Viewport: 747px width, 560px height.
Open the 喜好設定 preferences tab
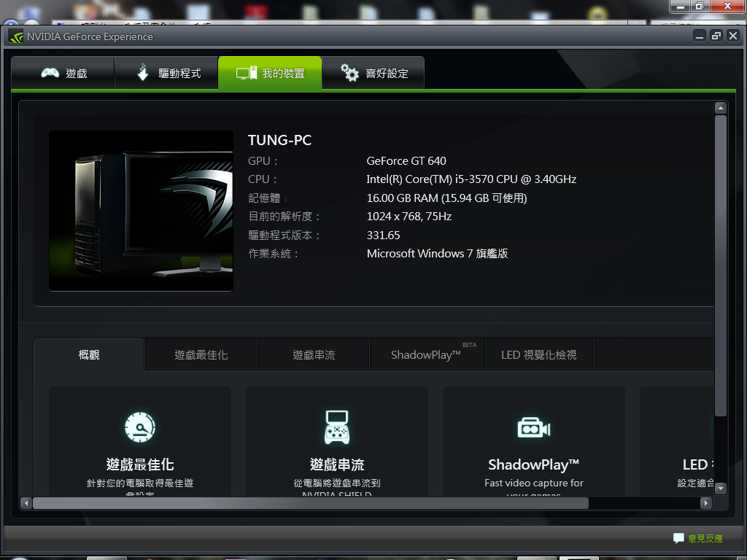tap(373, 73)
